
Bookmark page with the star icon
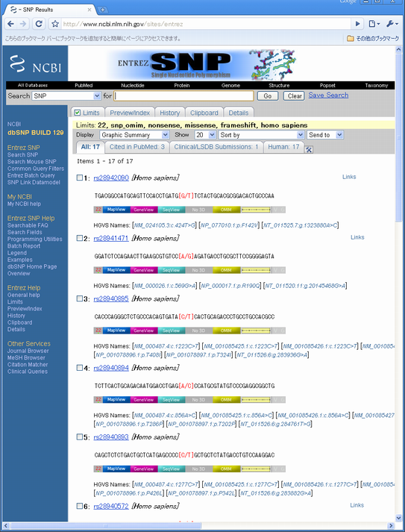(x=55, y=24)
